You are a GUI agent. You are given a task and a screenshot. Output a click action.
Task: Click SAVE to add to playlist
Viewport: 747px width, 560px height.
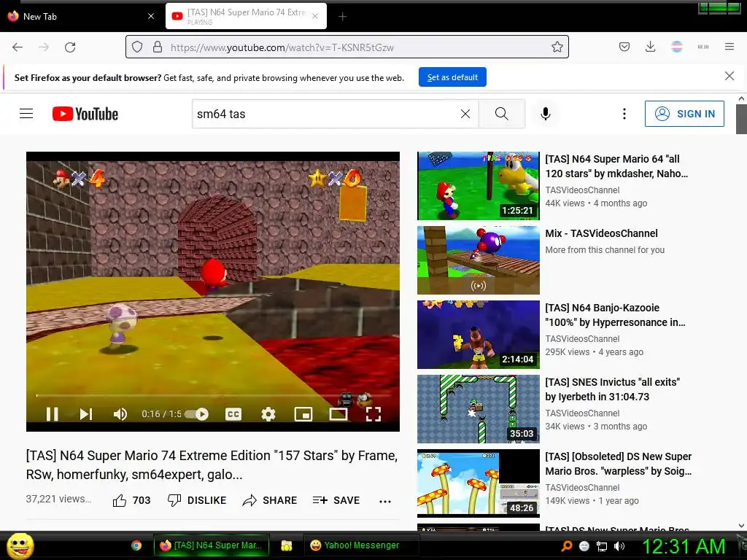336,500
